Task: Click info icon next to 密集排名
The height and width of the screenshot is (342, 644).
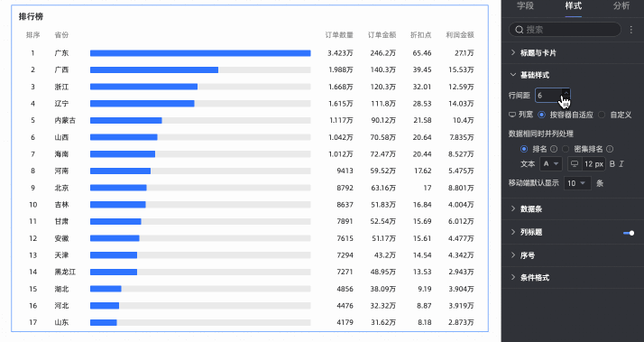Action: [610, 149]
